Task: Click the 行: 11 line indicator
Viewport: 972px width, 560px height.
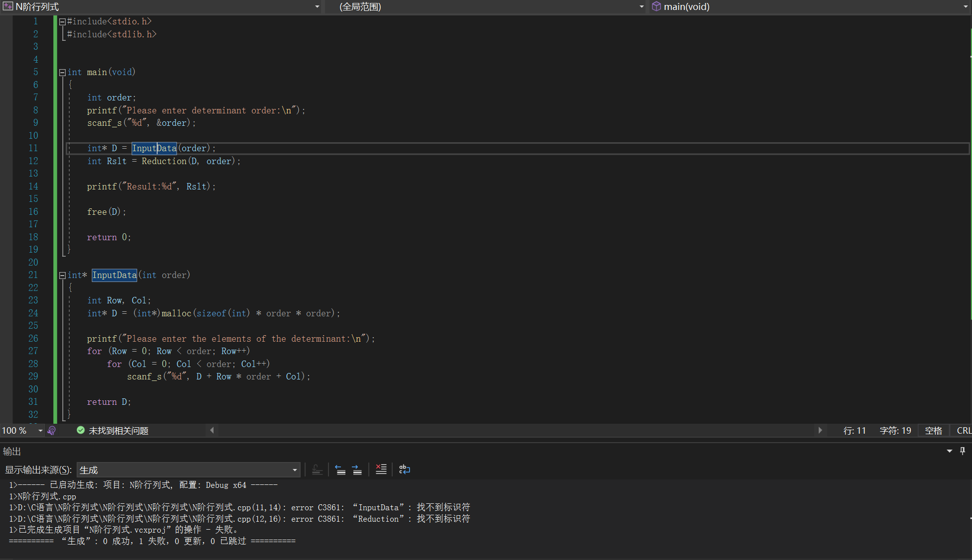Action: (x=855, y=431)
